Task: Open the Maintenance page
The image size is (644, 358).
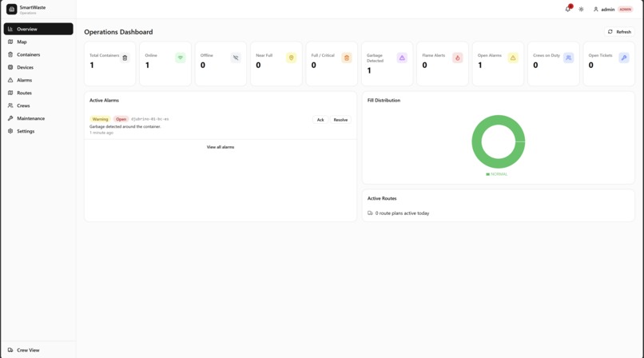Action: 38,117
